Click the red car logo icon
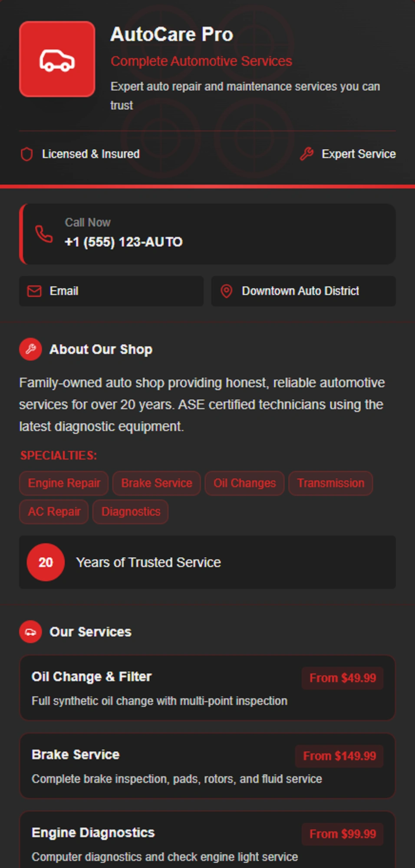 click(x=57, y=59)
